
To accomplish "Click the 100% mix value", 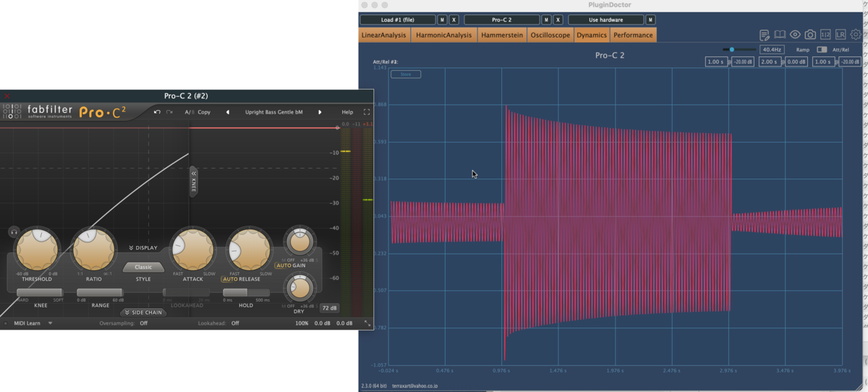I will point(302,323).
